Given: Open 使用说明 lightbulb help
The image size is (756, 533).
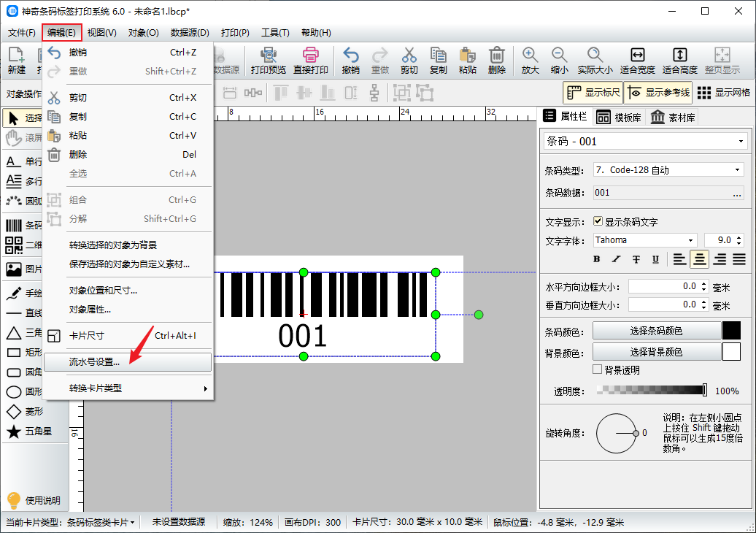Looking at the screenshot, I should [34, 500].
